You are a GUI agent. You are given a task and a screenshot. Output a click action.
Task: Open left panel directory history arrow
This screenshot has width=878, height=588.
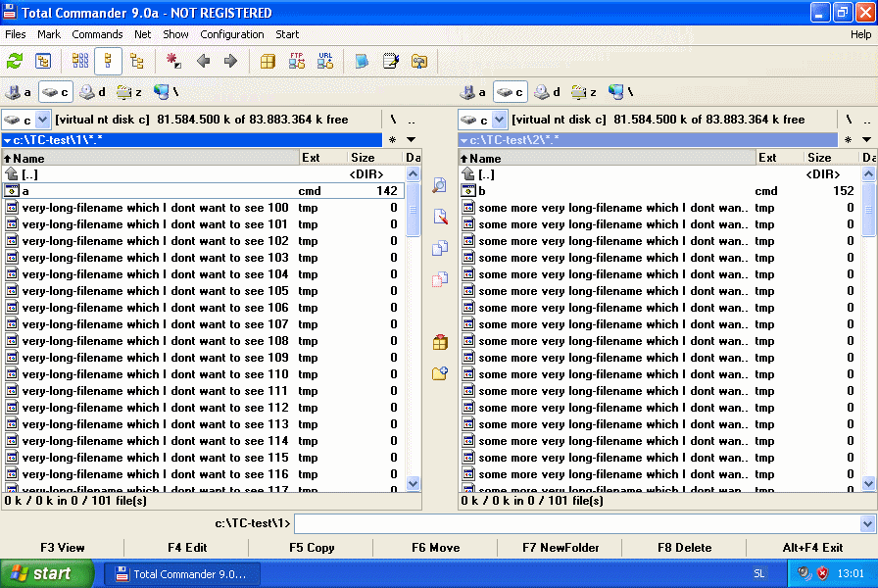click(x=411, y=139)
